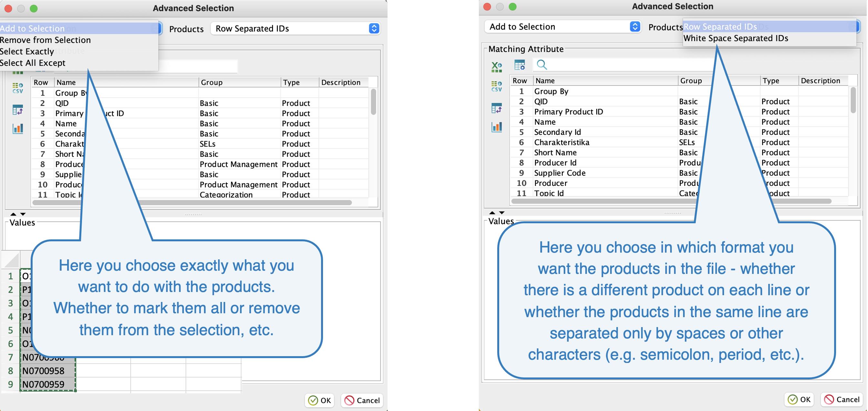
Task: Click the 'Description' column header in left window
Action: point(344,82)
